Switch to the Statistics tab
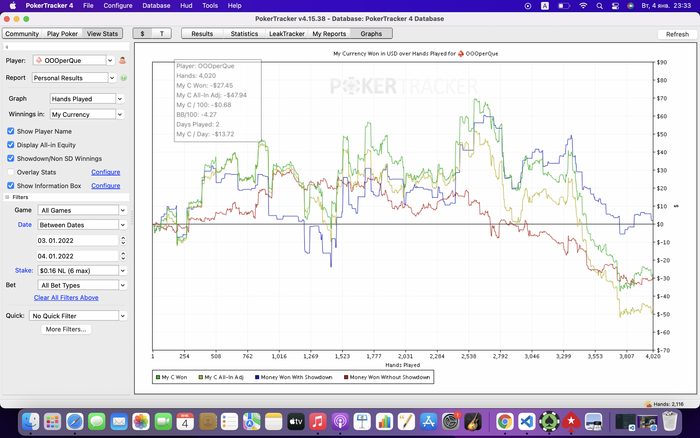The height and width of the screenshot is (438, 700). point(244,33)
